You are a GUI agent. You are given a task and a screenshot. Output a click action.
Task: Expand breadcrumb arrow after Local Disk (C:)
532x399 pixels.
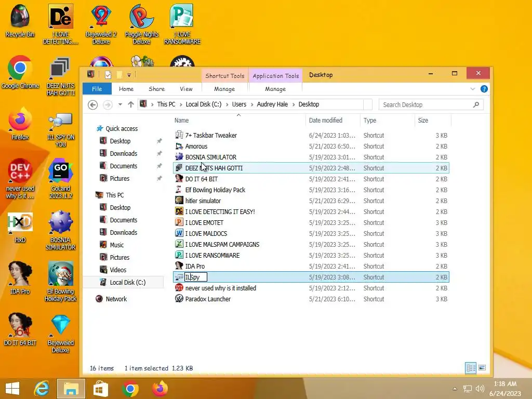pos(227,104)
